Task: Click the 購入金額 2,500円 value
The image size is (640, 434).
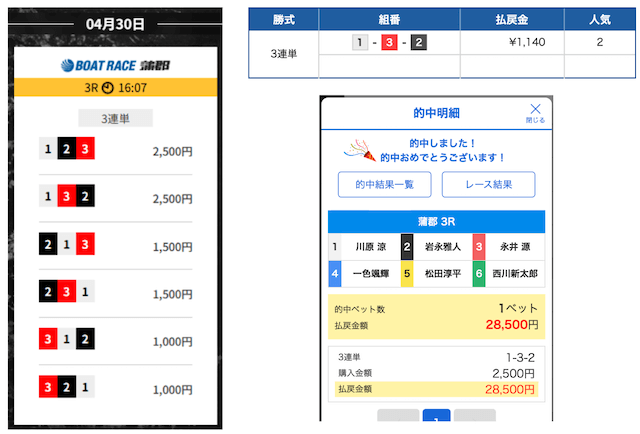Action: tap(513, 373)
